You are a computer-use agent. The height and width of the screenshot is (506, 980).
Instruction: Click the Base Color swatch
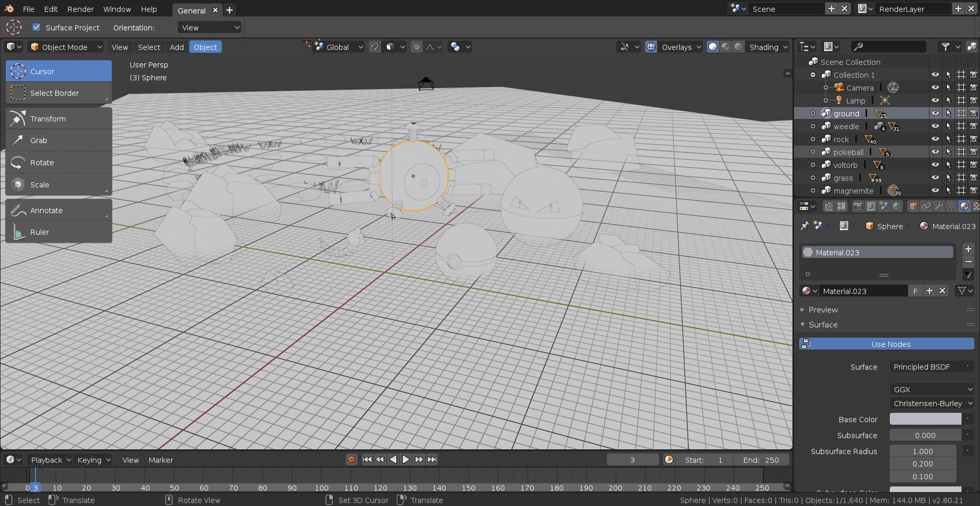[x=925, y=419]
